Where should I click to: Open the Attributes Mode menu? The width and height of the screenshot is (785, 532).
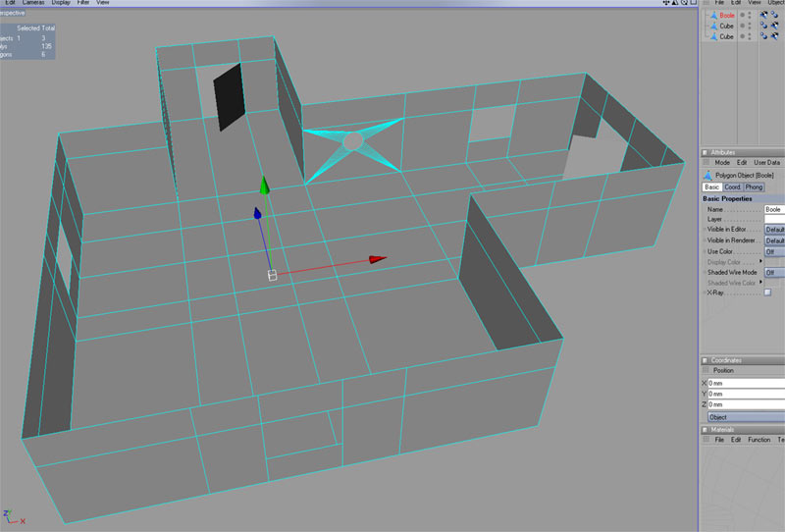point(722,163)
